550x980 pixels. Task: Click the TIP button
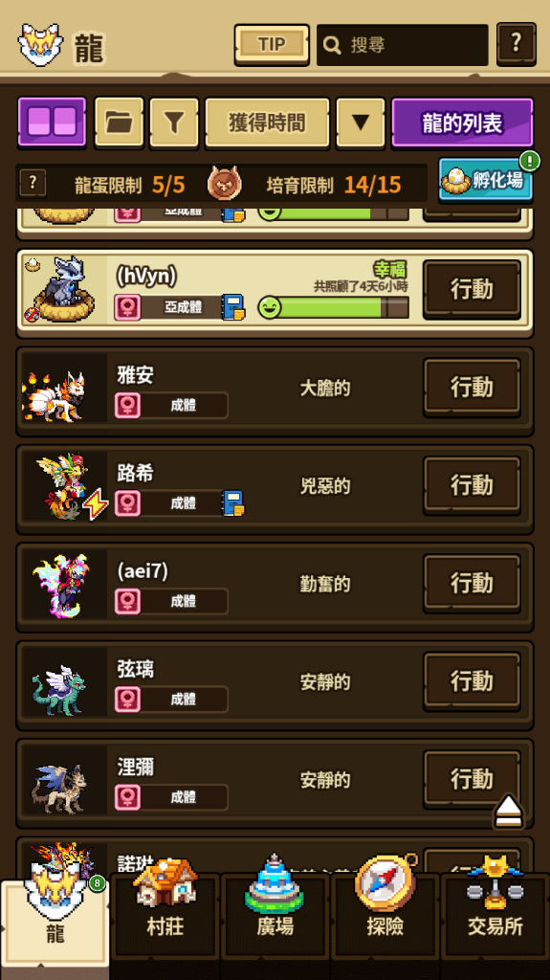tap(272, 44)
